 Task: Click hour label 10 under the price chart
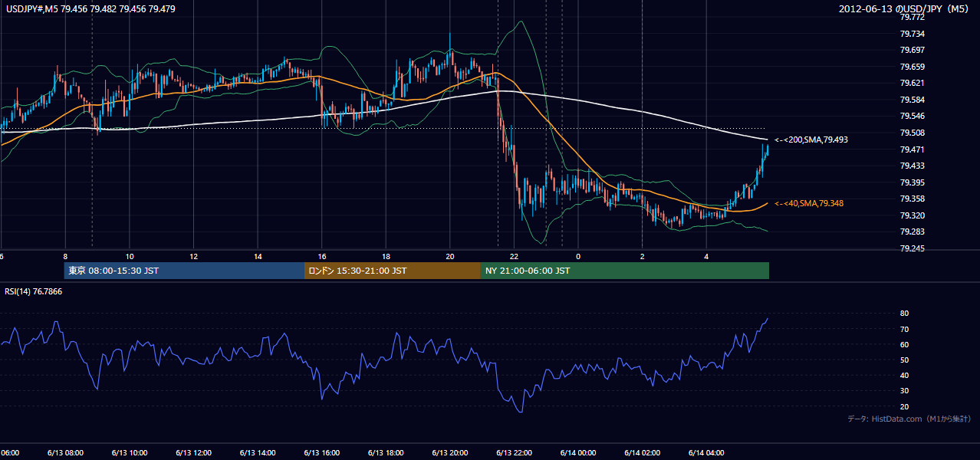pos(130,256)
